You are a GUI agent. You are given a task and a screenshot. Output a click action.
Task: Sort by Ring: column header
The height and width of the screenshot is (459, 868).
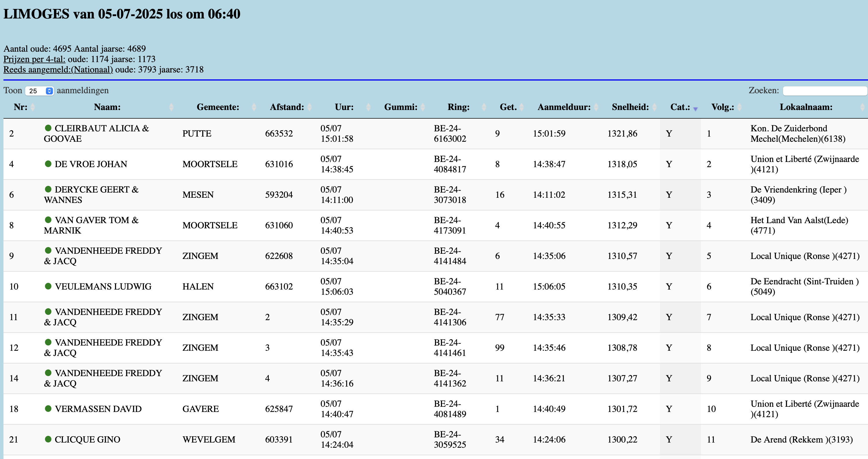tap(458, 107)
